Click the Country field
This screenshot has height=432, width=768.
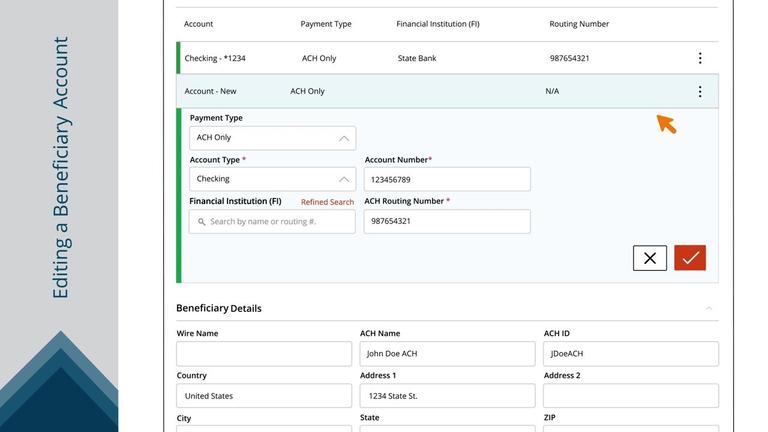pyautogui.click(x=264, y=396)
